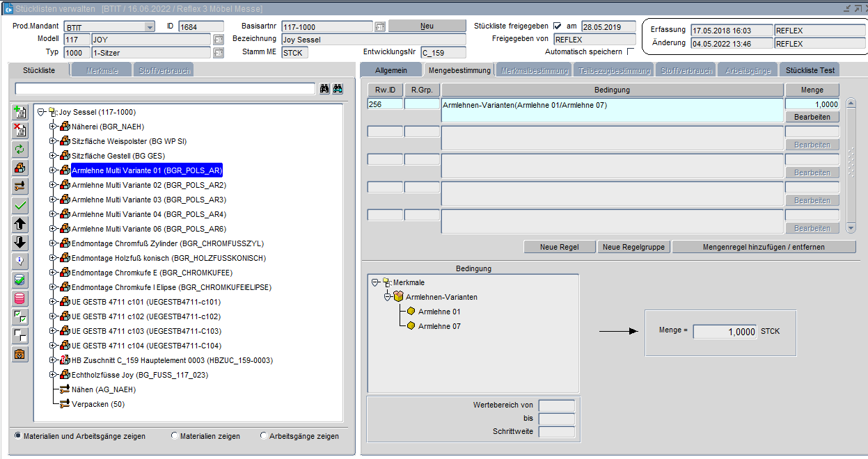Open the Prod.Mandant dropdown
Screen dimensions: 868x459
pos(150,26)
